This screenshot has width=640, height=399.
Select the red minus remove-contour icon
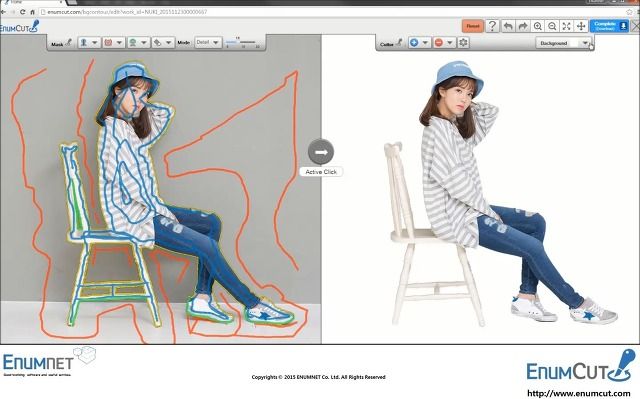(439, 42)
